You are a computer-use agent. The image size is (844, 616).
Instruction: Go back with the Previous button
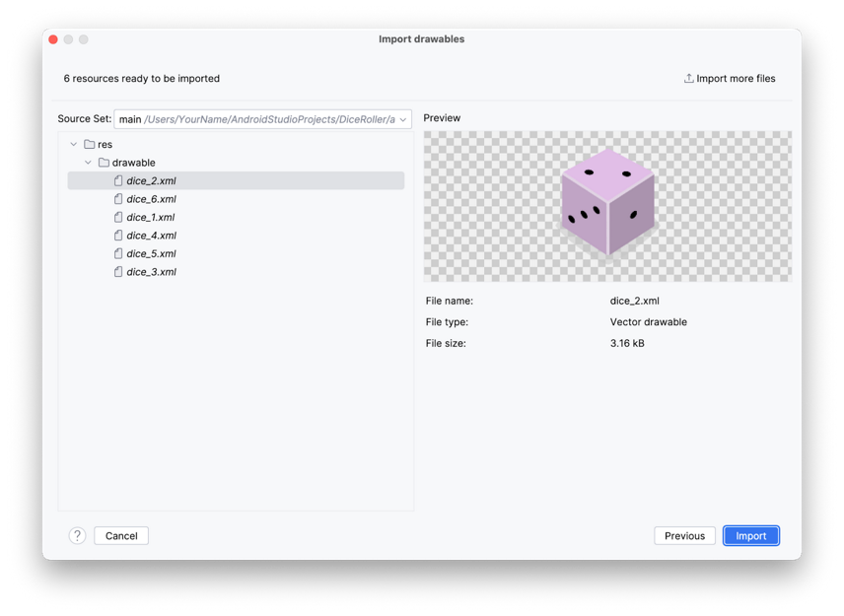coord(684,535)
